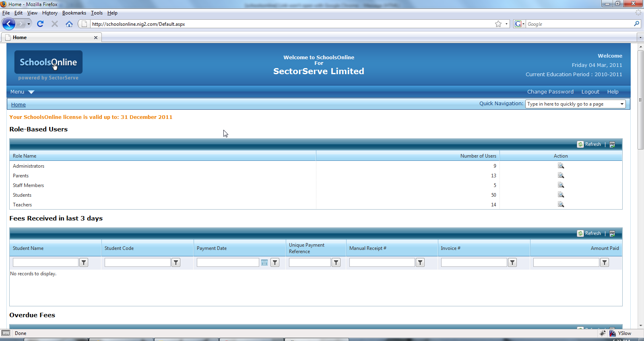Screen dimensions: 644x341
Task: Open the browser Help menu
Action: (x=112, y=13)
